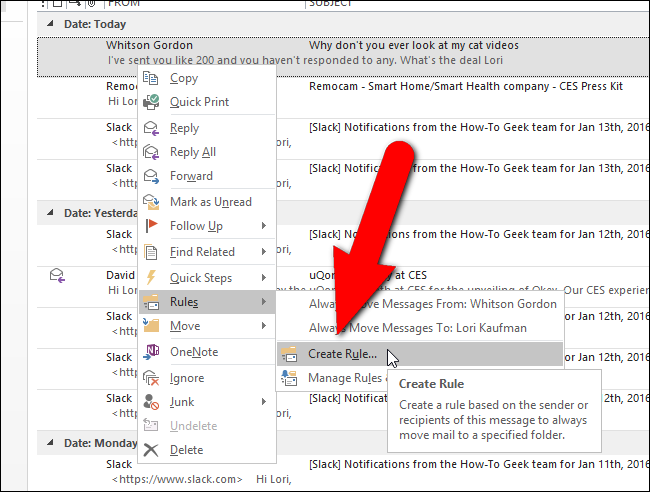Image resolution: width=650 pixels, height=492 pixels.
Task: Click the red Follow Up flag icon
Action: (x=151, y=226)
